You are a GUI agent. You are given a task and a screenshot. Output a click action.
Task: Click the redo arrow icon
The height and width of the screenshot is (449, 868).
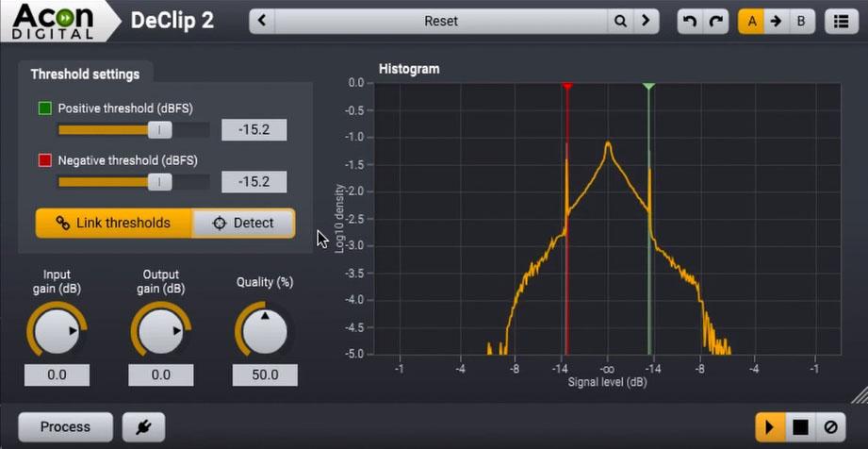(716, 21)
